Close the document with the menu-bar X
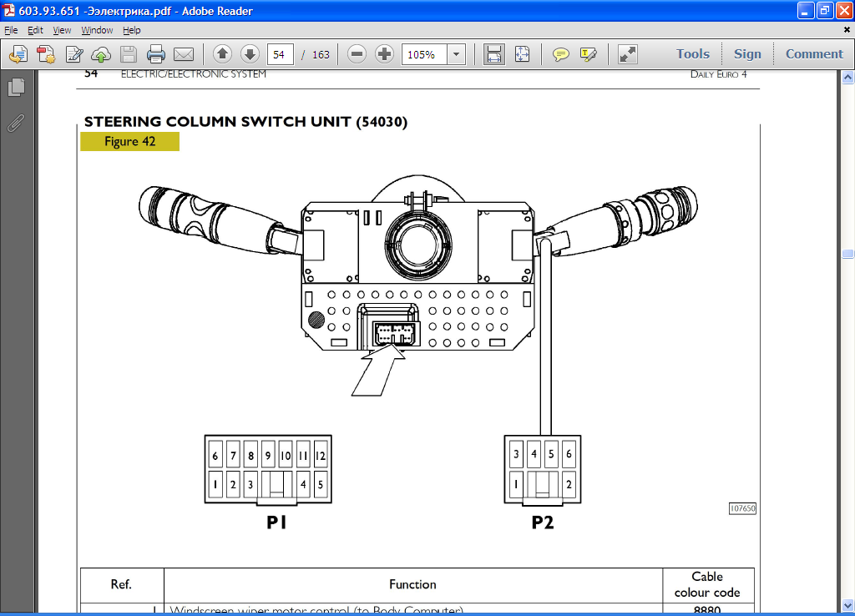This screenshot has height=616, width=855. [x=847, y=30]
